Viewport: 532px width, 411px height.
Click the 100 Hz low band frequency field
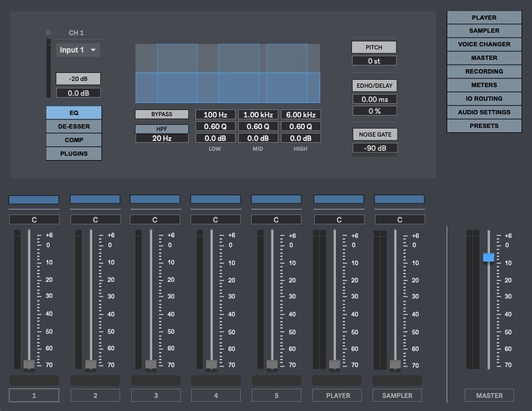(x=215, y=114)
